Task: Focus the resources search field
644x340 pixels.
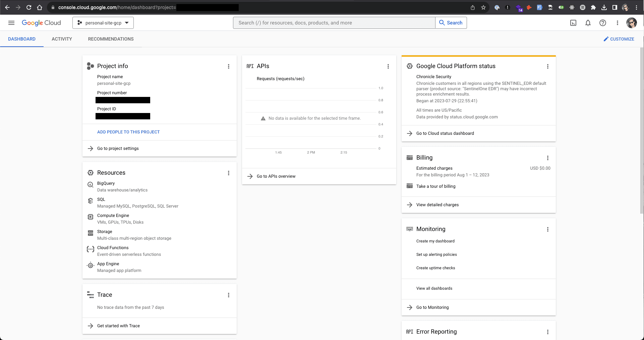Action: [x=334, y=23]
